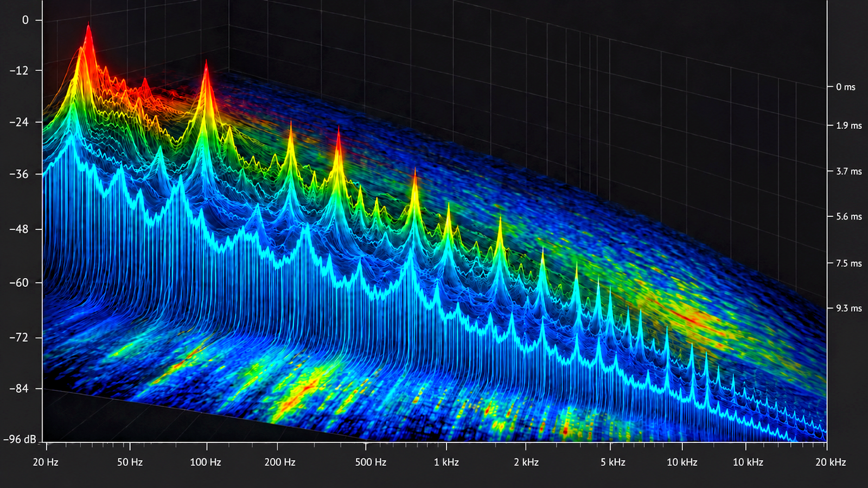Click the −60 level axis label
Image resolution: width=868 pixels, height=488 pixels.
coord(18,282)
